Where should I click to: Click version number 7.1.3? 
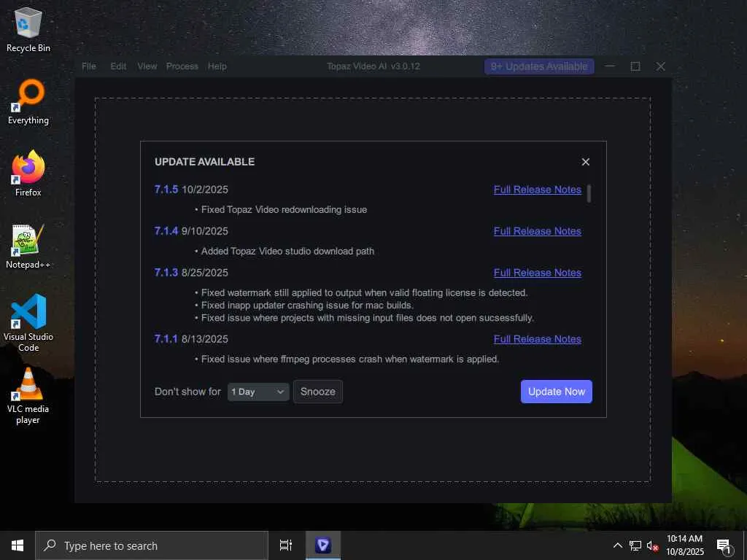pyautogui.click(x=166, y=273)
